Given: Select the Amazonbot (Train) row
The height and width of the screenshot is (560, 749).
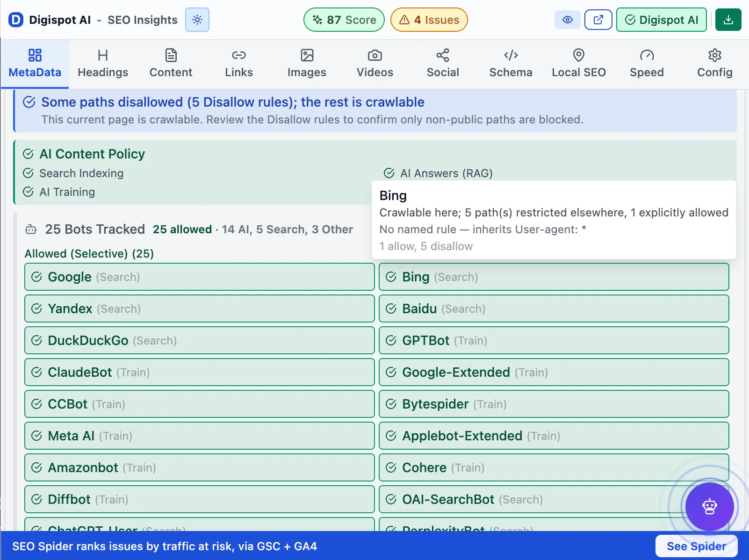Looking at the screenshot, I should (x=200, y=467).
